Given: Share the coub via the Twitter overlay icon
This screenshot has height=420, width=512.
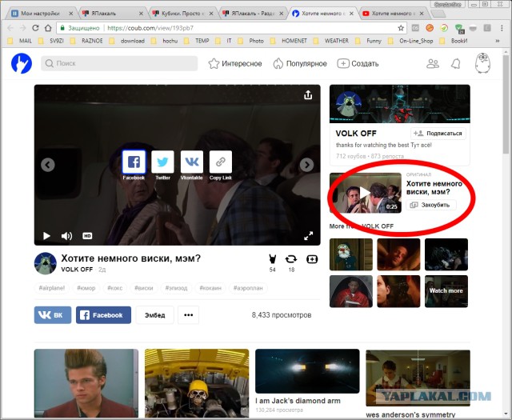Looking at the screenshot, I should 162,162.
